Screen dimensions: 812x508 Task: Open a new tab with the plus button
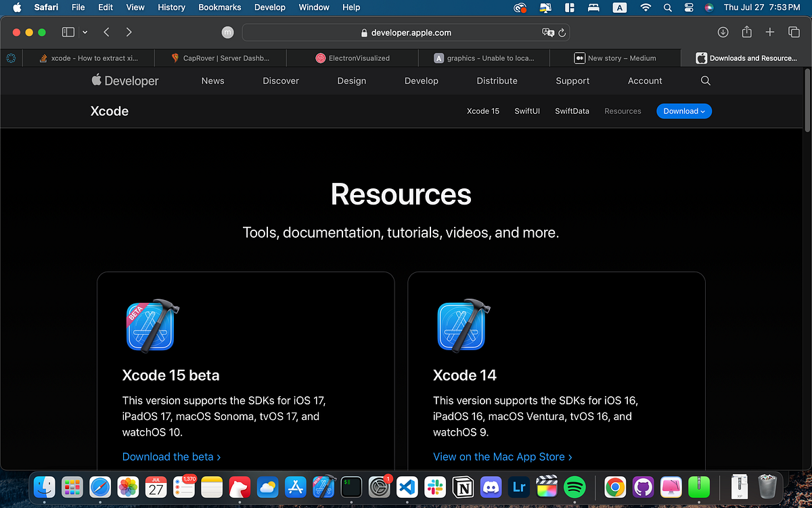pyautogui.click(x=769, y=32)
